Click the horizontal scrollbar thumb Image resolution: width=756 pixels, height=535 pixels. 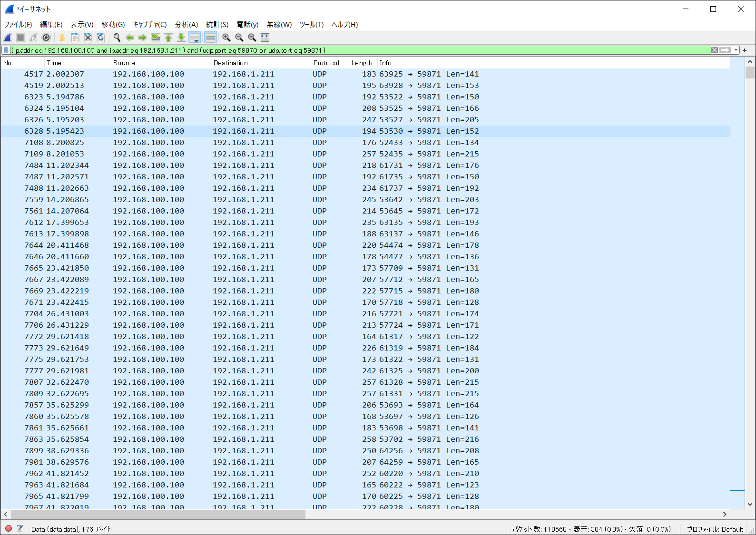tap(158, 514)
